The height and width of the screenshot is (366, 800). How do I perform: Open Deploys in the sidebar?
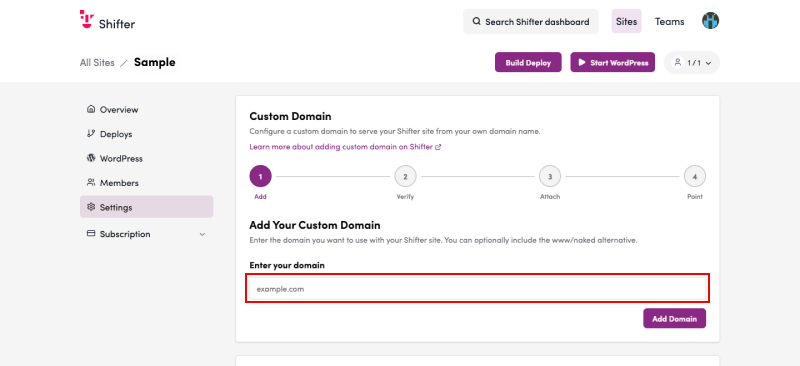146,134
